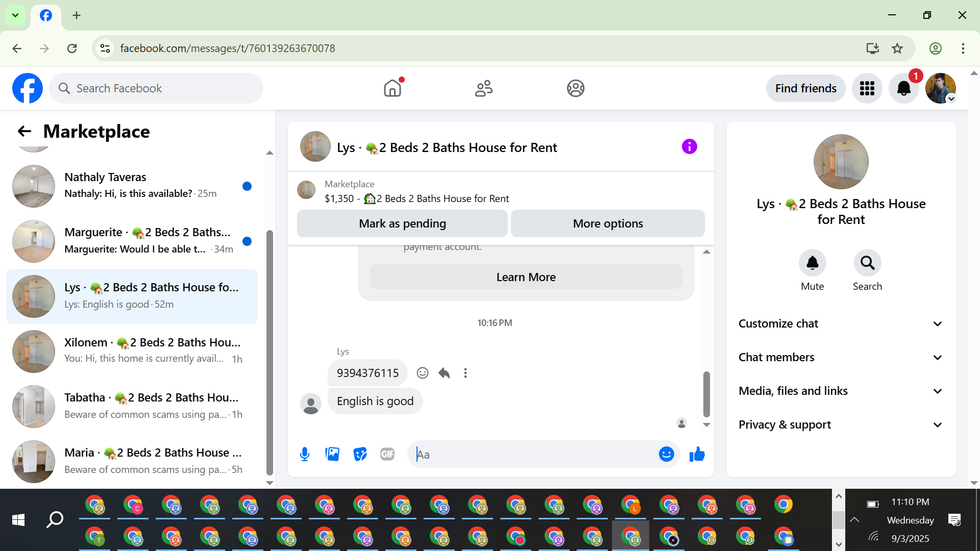Open the Facebook logo home link

(x=28, y=88)
